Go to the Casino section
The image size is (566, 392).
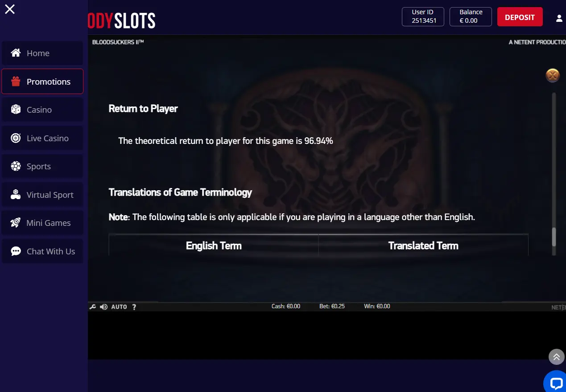pos(42,110)
